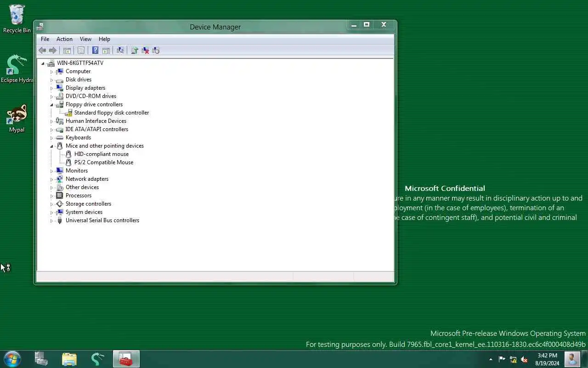
Task: Select Mice and other pointing devices label
Action: pyautogui.click(x=105, y=146)
